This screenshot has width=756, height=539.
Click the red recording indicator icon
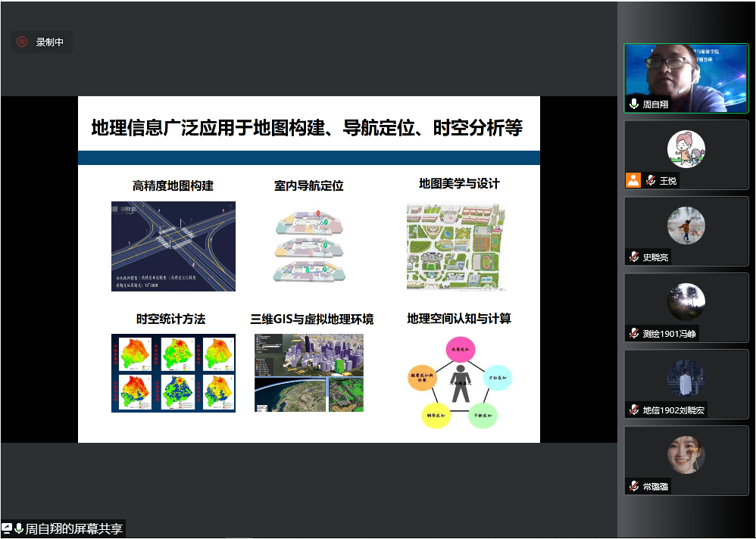point(22,42)
